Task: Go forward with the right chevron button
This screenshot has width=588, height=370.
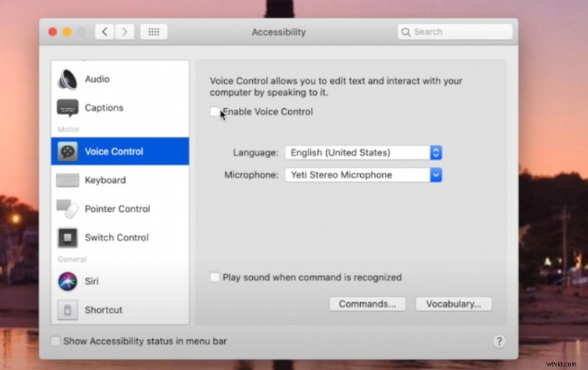Action: point(124,32)
